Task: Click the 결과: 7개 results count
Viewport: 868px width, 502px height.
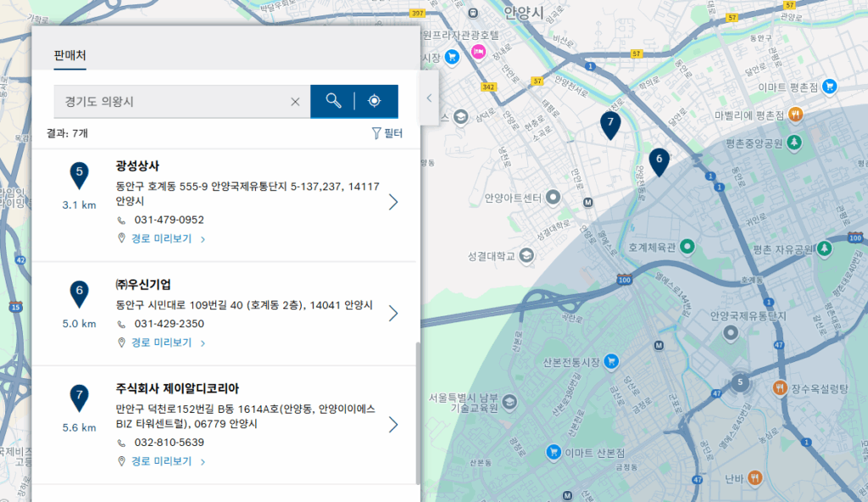Action: [x=67, y=133]
